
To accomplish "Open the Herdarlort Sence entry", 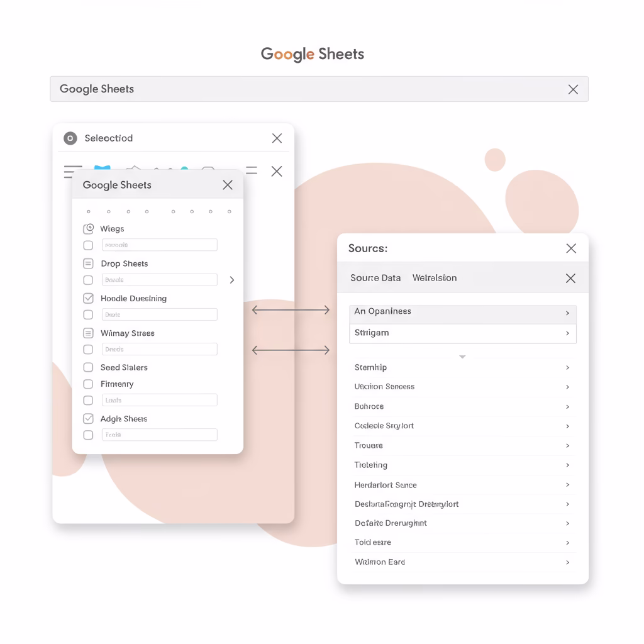I will point(462,485).
